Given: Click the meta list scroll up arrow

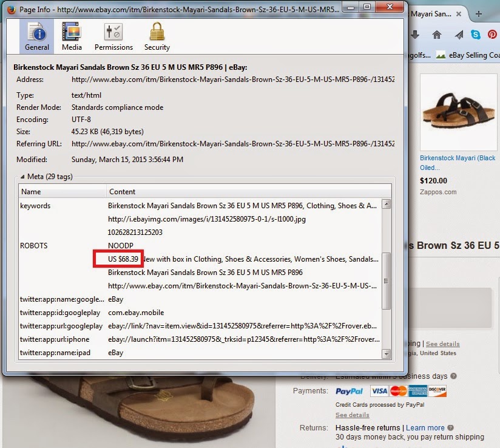Looking at the screenshot, I should [387, 204].
